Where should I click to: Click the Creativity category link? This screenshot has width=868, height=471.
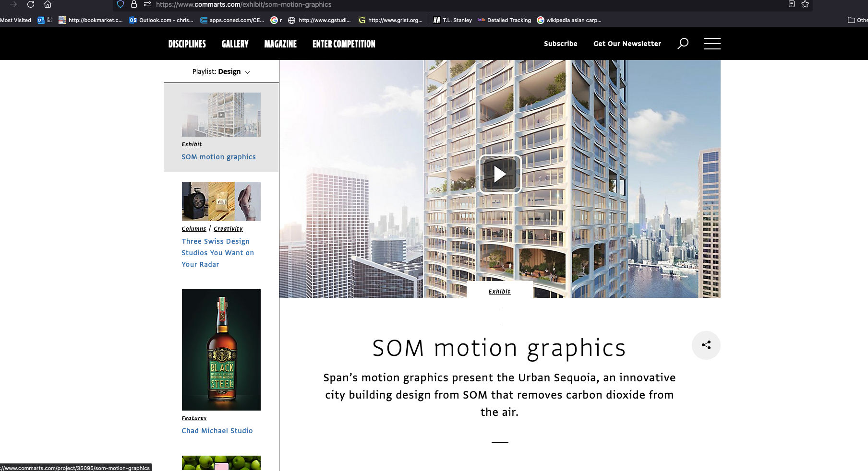(228, 229)
